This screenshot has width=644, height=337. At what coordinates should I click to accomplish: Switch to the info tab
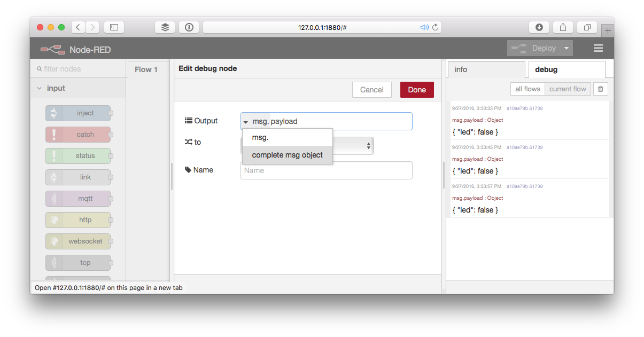pos(486,69)
